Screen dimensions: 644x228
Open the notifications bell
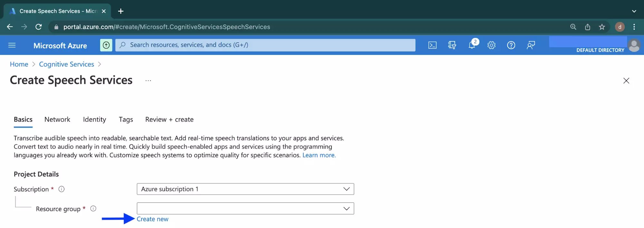click(472, 45)
